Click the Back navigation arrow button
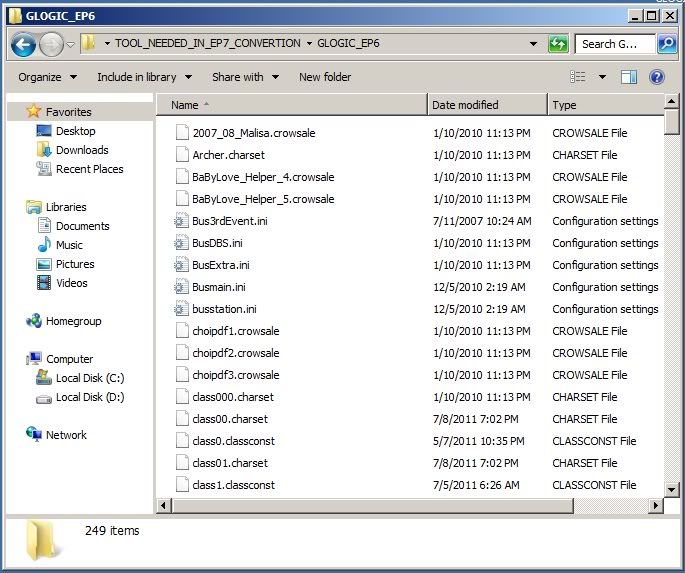 [24, 44]
